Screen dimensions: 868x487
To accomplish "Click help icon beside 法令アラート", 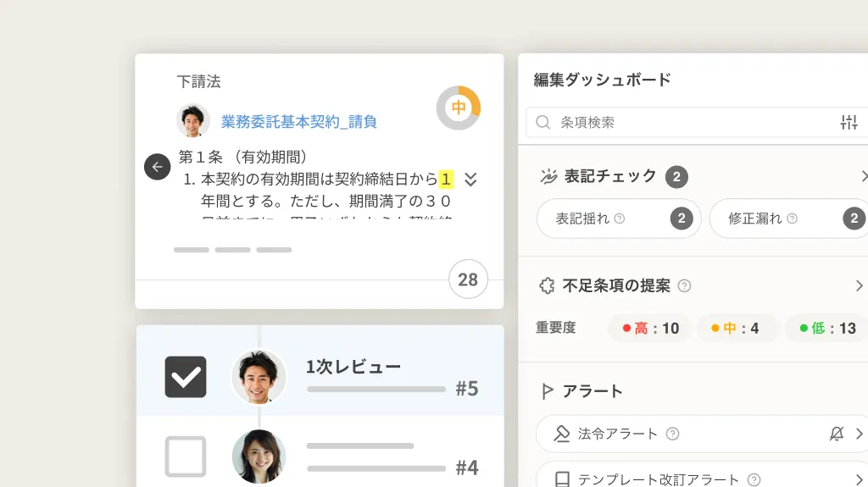I will 672,434.
